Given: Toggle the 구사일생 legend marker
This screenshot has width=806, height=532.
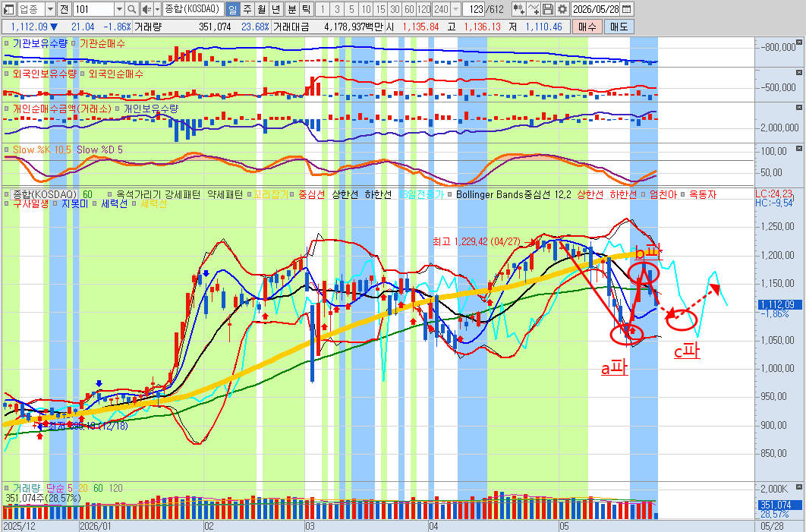Looking at the screenshot, I should (7, 203).
